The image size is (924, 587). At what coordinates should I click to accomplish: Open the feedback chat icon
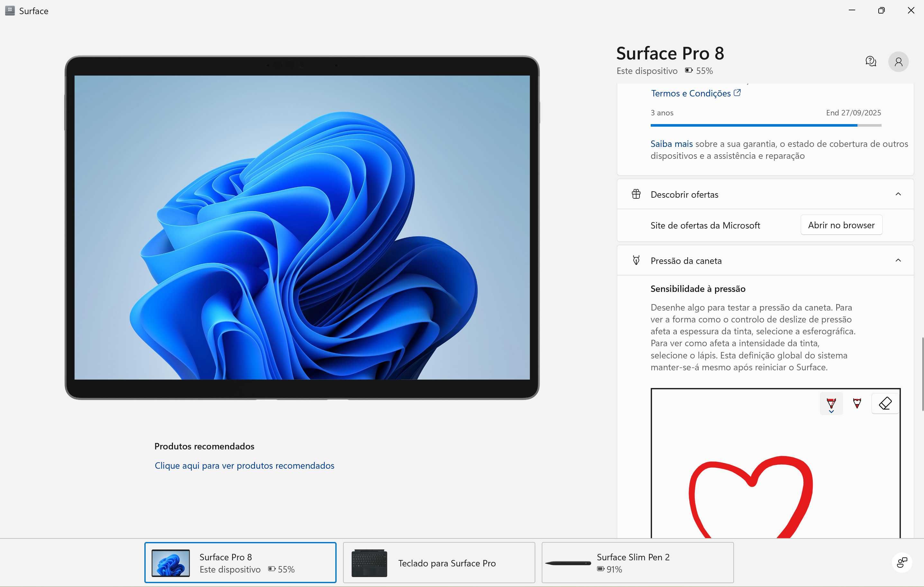(871, 61)
